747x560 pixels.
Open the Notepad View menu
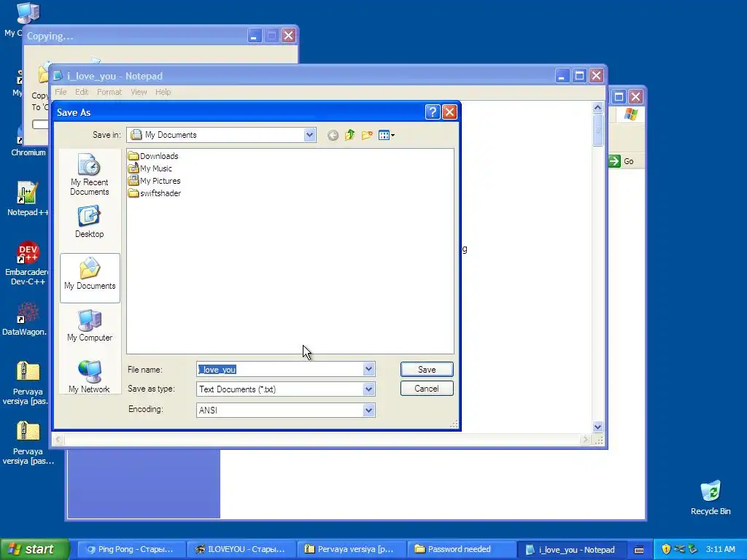tap(139, 92)
